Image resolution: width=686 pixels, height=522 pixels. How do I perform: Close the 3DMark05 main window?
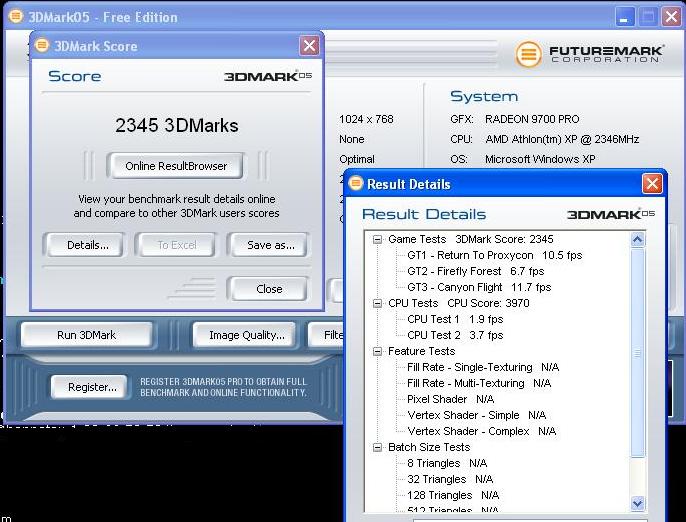(x=671, y=17)
